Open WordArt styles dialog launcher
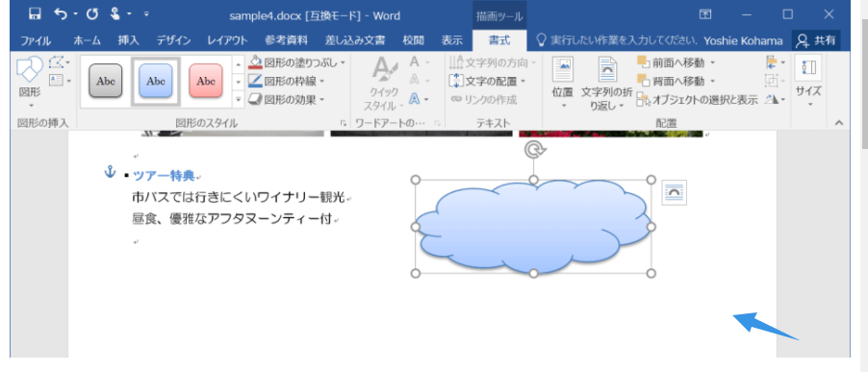868x372 pixels. [x=437, y=123]
